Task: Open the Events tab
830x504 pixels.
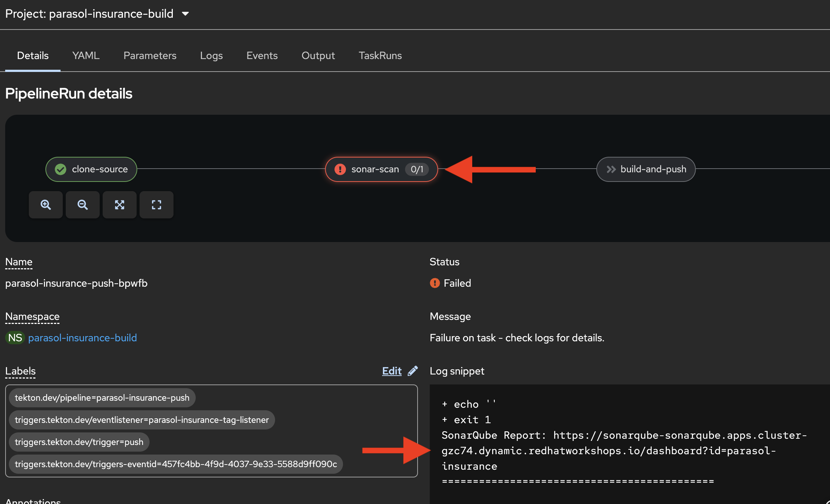Action: point(262,56)
